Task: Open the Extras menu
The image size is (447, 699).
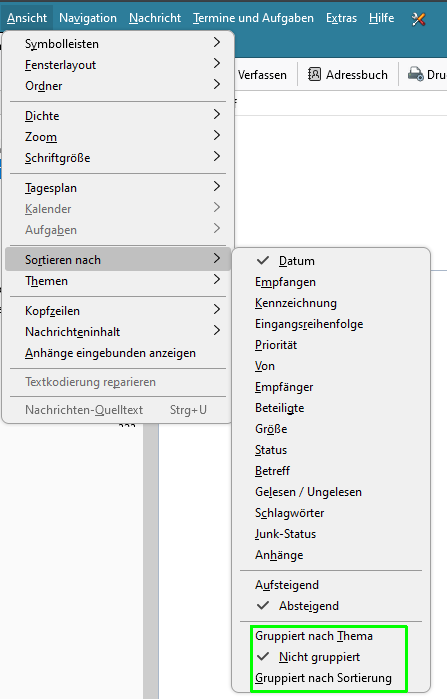Action: (341, 18)
